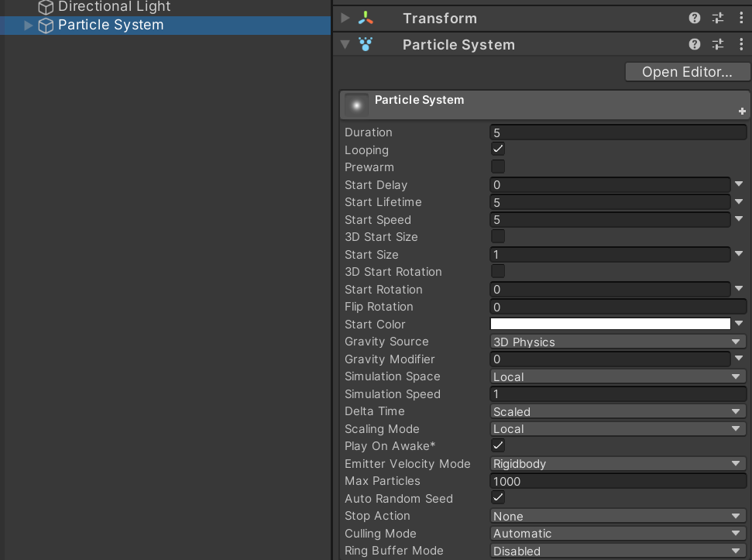Click the Open Editor... button
The image size is (752, 560).
click(x=687, y=72)
